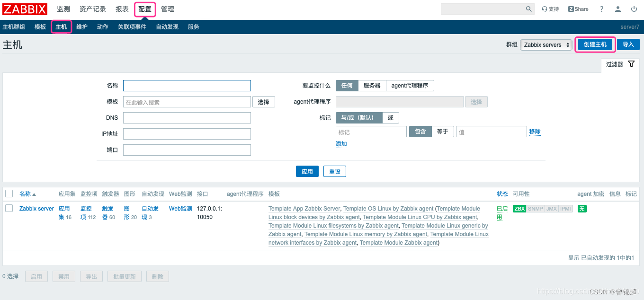Click the ZBX availability badge

tap(519, 209)
